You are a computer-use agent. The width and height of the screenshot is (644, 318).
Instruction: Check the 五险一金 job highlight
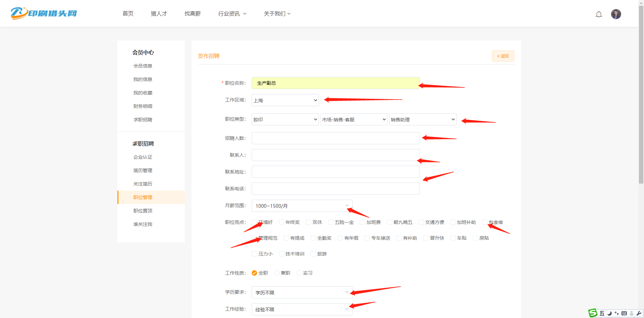(x=331, y=222)
